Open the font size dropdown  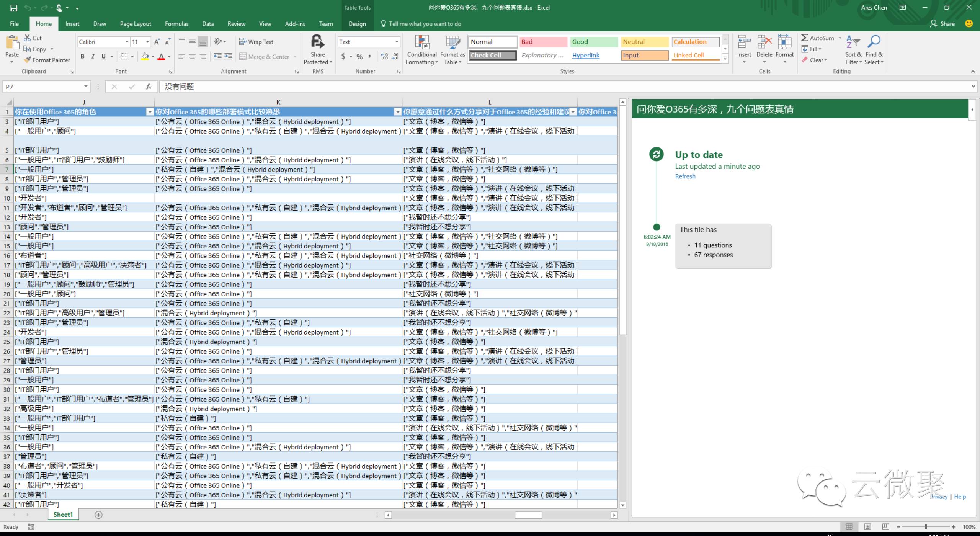148,42
